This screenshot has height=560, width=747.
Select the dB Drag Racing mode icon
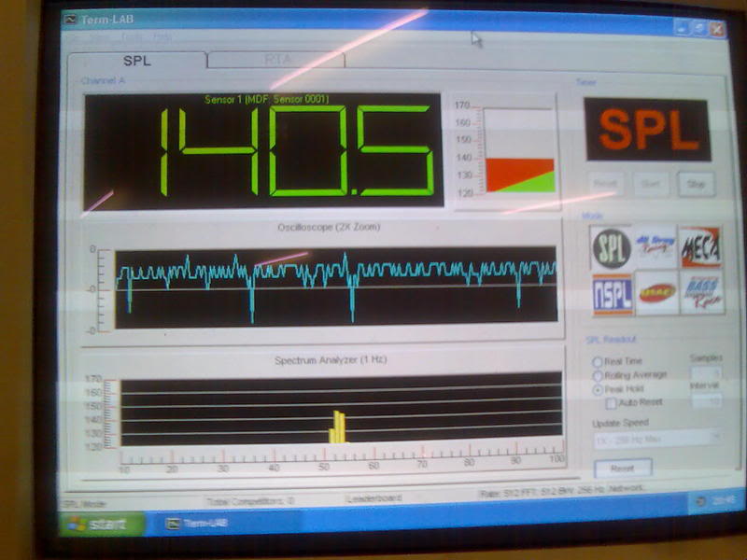click(x=655, y=247)
